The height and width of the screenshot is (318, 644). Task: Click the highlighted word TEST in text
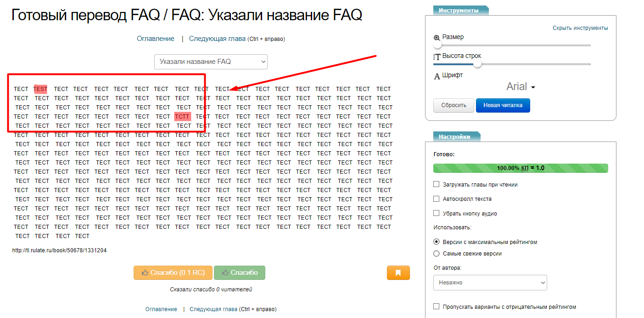pos(40,89)
